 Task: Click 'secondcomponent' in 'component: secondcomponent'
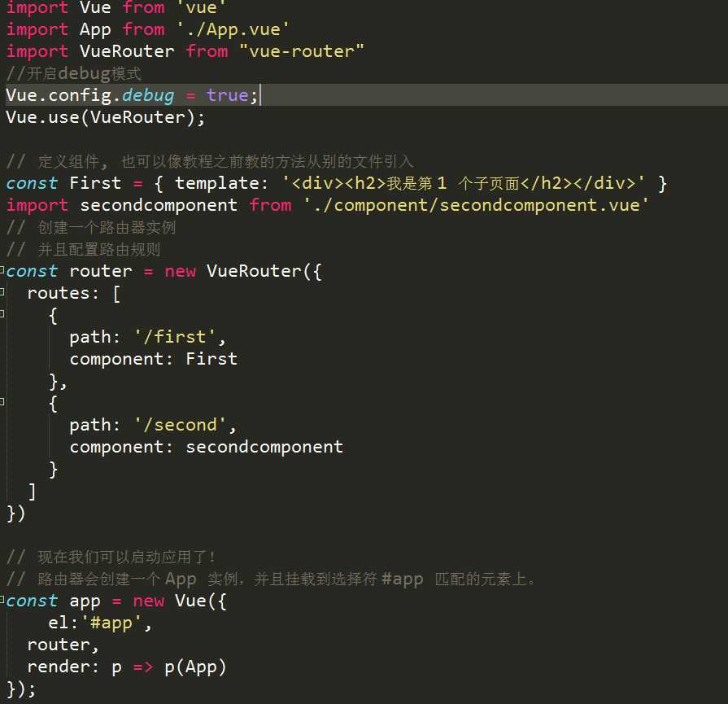coord(264,447)
